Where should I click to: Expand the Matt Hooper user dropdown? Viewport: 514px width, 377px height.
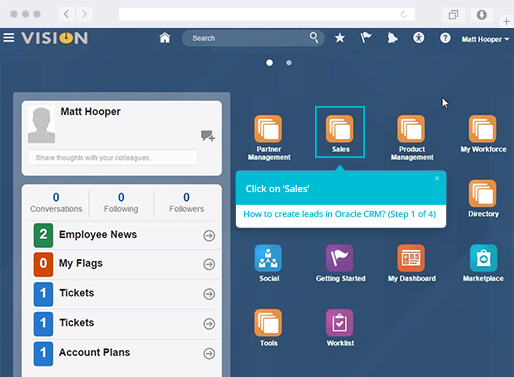[x=485, y=39]
